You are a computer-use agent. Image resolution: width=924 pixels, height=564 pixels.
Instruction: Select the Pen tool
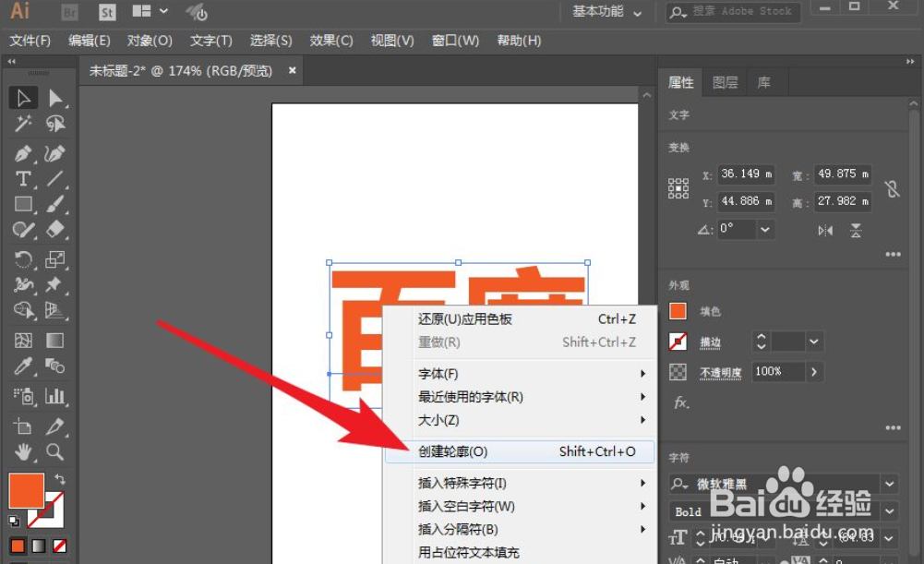pos(24,153)
